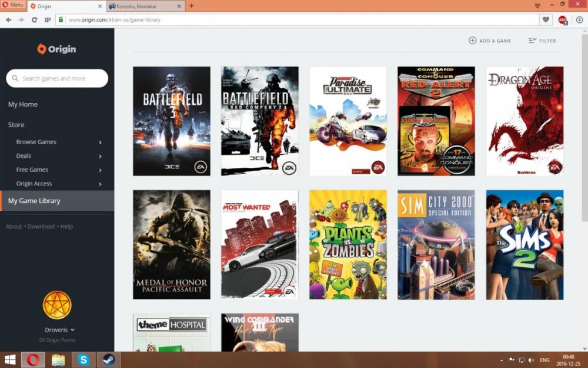Open Need for Speed Most Wanted tile

(x=260, y=244)
